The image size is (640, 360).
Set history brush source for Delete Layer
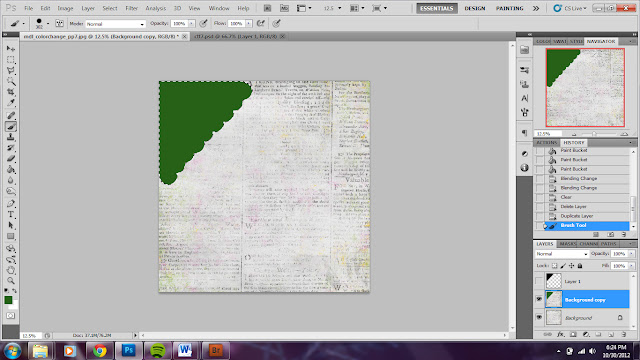point(540,207)
